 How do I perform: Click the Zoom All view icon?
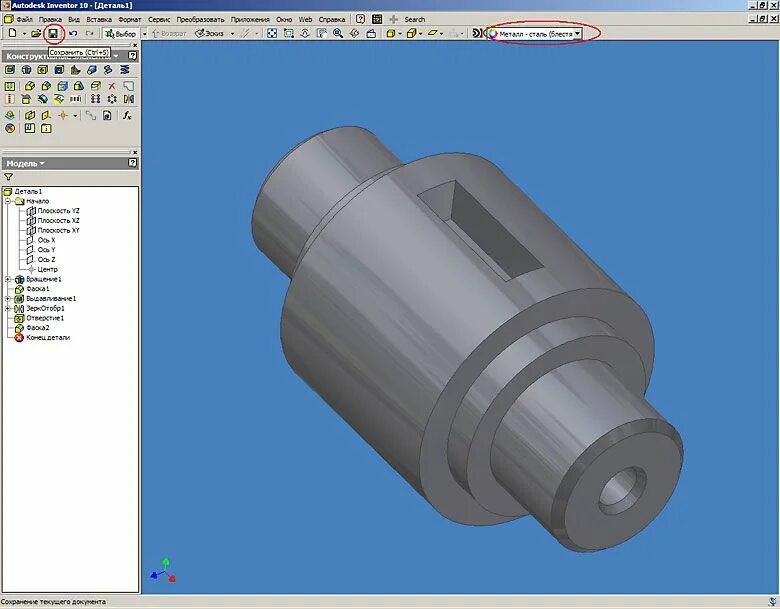272,33
